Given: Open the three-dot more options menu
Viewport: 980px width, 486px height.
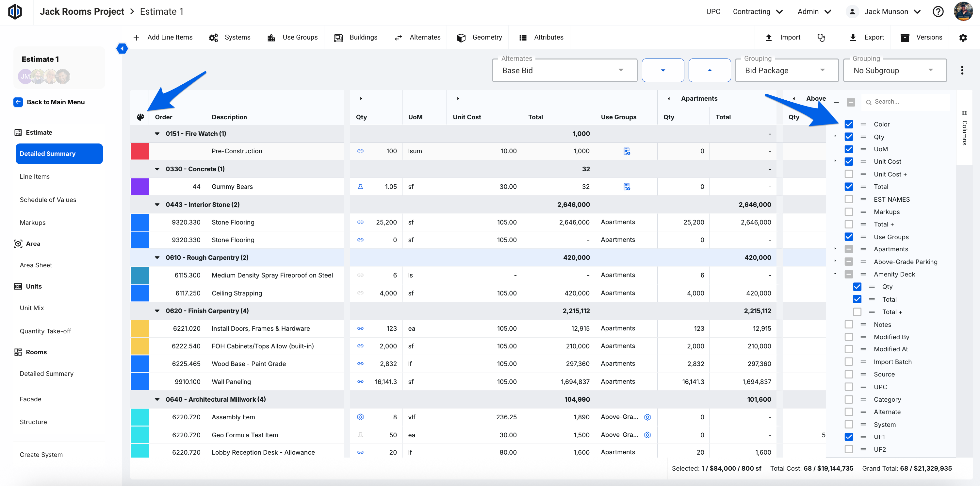Looking at the screenshot, I should pyautogui.click(x=962, y=70).
